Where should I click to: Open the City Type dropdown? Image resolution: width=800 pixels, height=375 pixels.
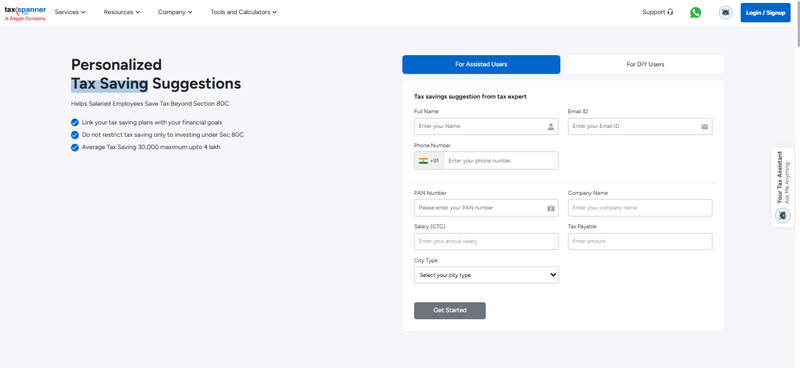point(486,275)
